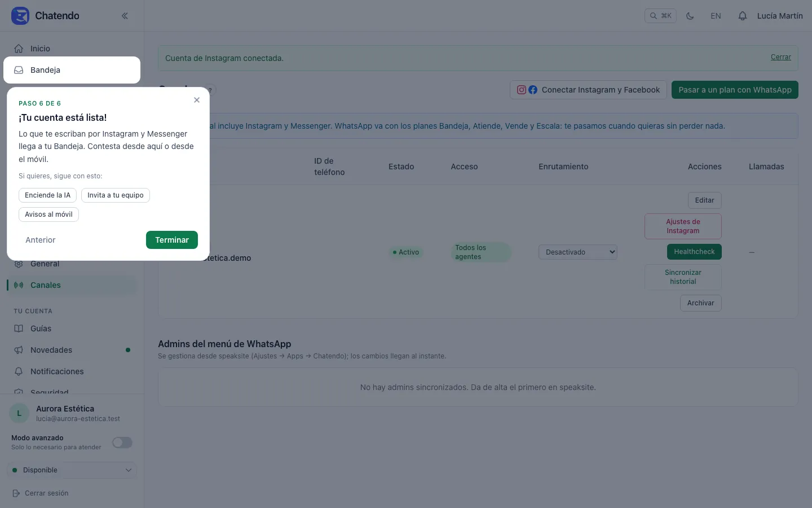Click Sincronizar historial button

tap(683, 277)
